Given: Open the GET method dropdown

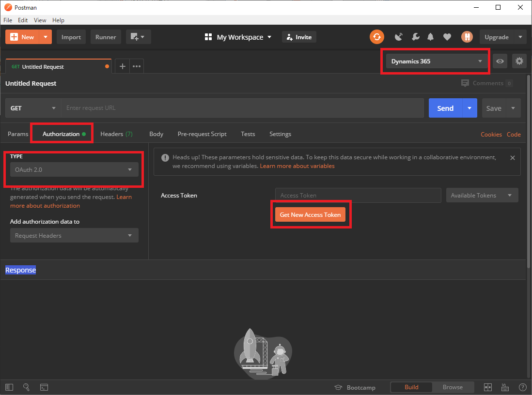Looking at the screenshot, I should [x=33, y=108].
